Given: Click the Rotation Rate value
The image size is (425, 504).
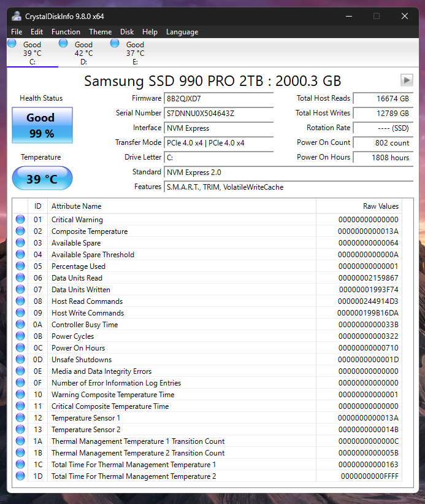Looking at the screenshot, I should tap(383, 128).
